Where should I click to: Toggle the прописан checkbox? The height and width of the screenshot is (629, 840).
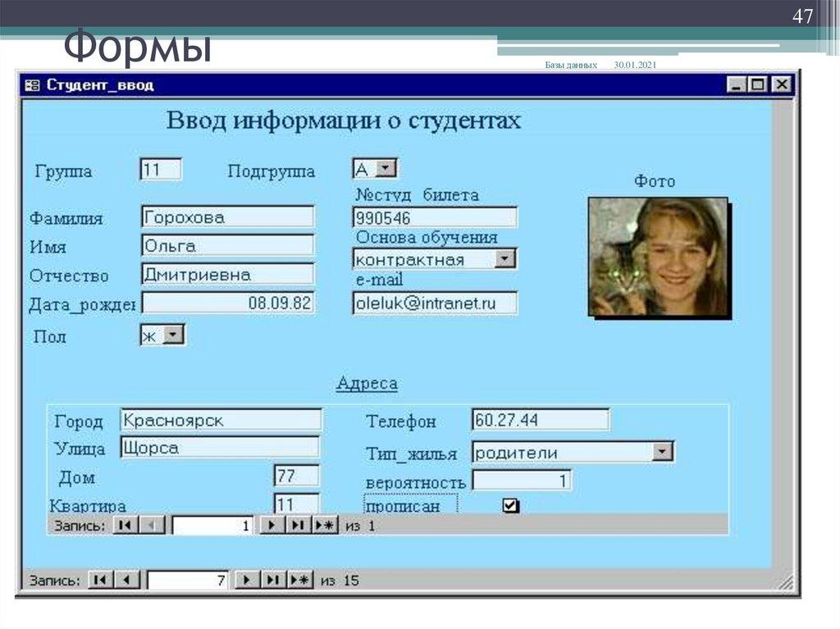pos(511,505)
